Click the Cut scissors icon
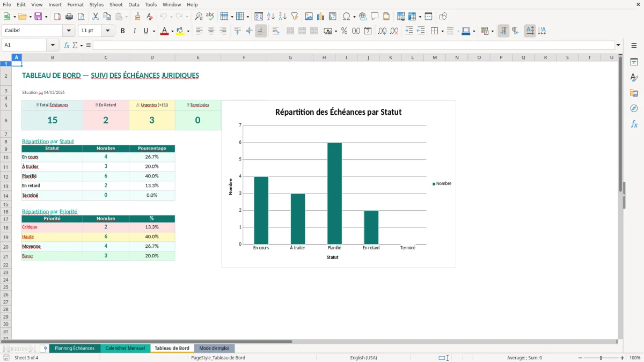The image size is (644, 362). [x=96, y=17]
